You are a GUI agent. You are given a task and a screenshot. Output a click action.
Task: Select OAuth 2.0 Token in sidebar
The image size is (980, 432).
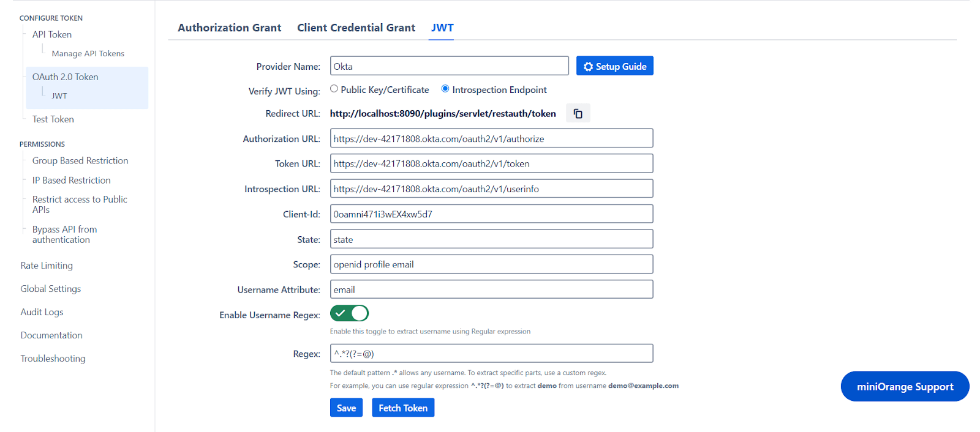[66, 76]
